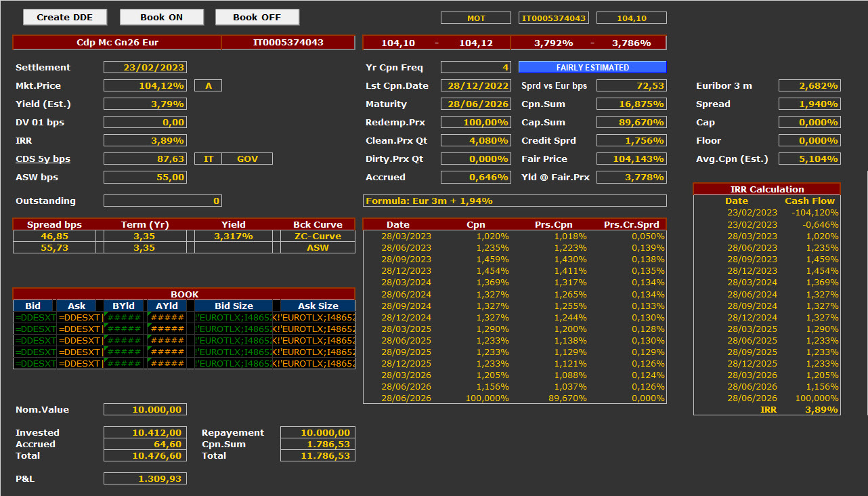
Task: Click the Maturity date cell
Action: 475,104
